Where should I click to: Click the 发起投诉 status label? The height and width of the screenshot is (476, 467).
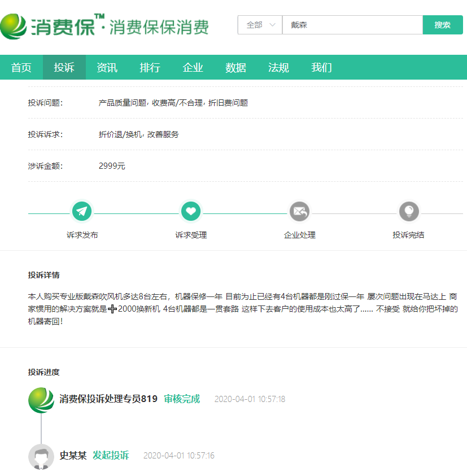(x=111, y=455)
